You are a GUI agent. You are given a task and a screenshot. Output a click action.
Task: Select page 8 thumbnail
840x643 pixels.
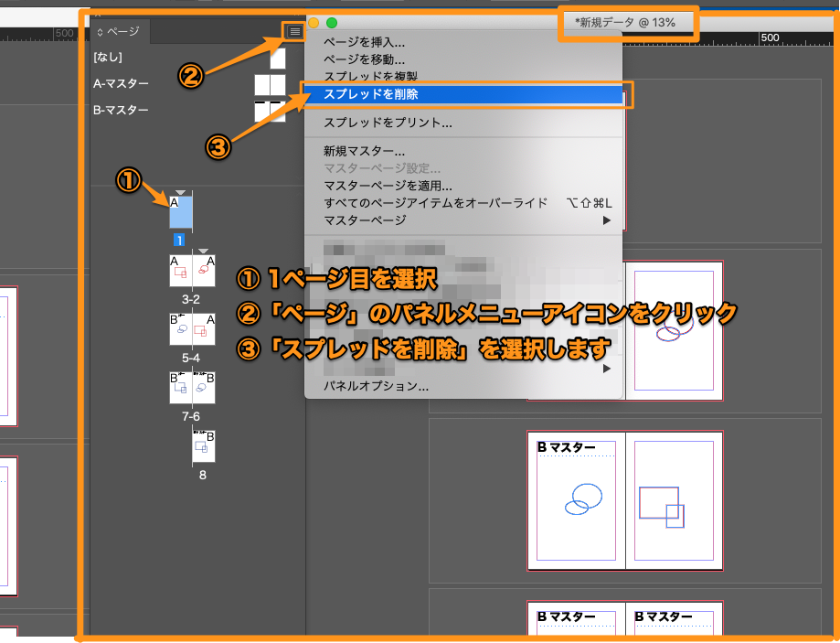[x=202, y=445]
